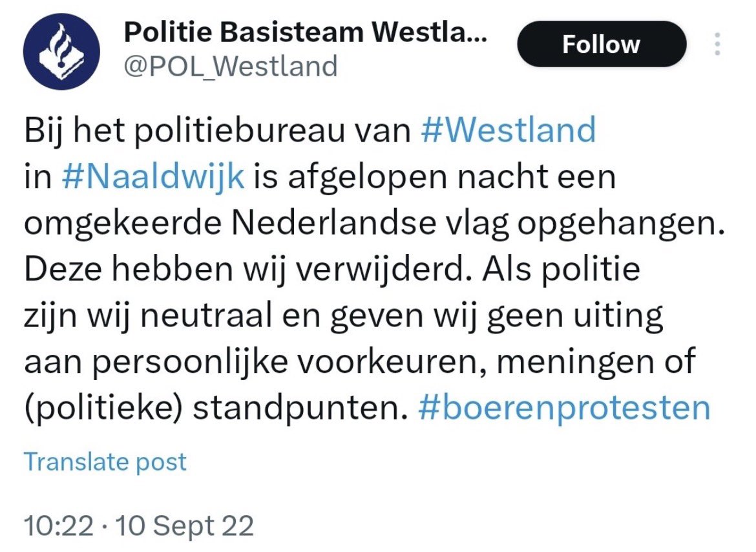Click the 10 Sept 22 date

point(184,526)
